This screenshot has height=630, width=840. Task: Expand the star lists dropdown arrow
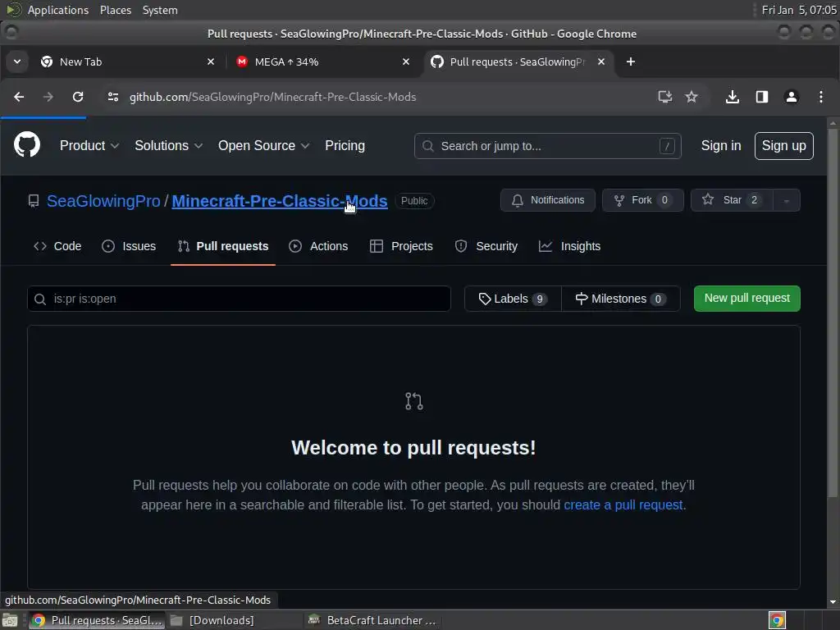tap(787, 200)
